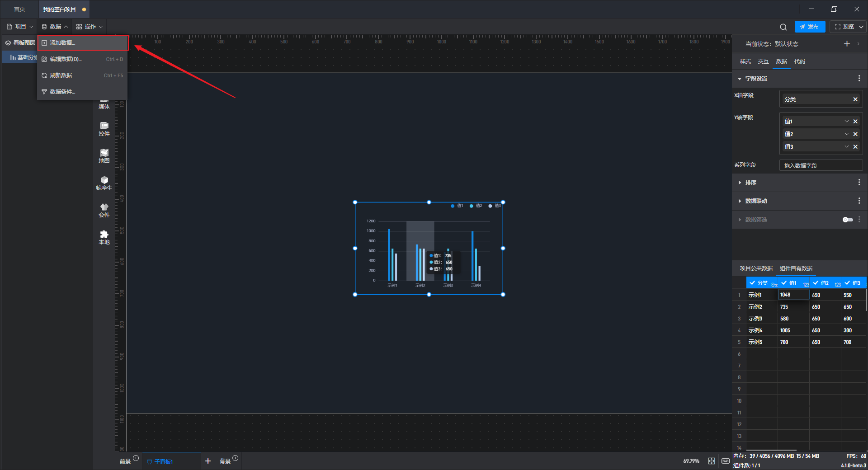Select 编辑数据(D) menu entry
This screenshot has width=868, height=470.
click(83, 59)
